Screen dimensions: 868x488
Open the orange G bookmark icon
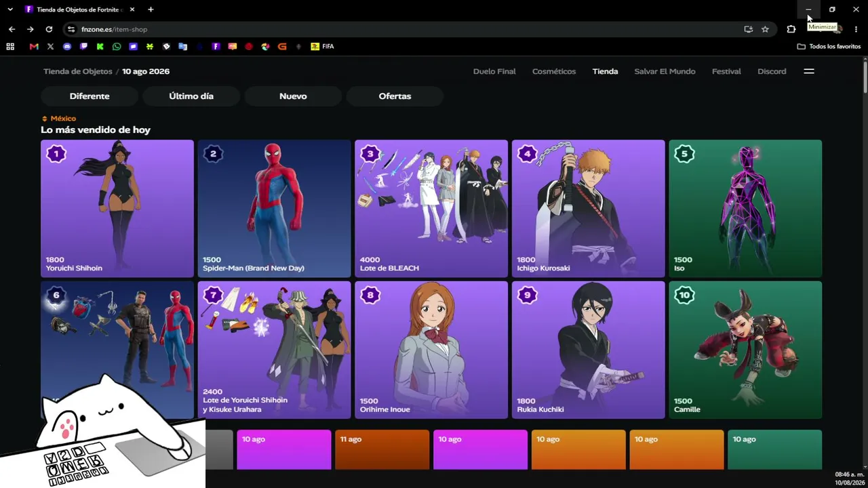click(x=282, y=47)
